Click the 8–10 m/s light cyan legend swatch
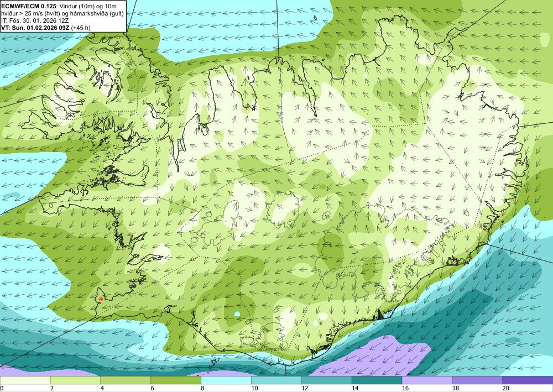553x392 pixels. (226, 380)
